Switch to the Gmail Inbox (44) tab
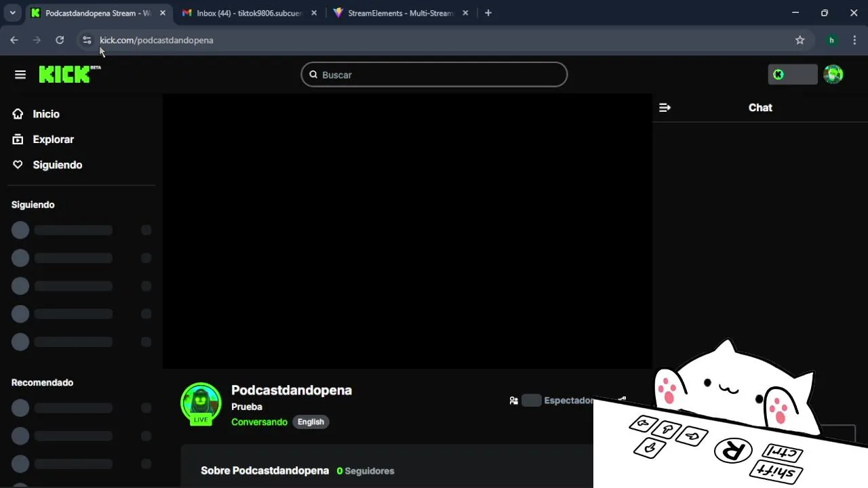The image size is (868, 488). pos(249,13)
